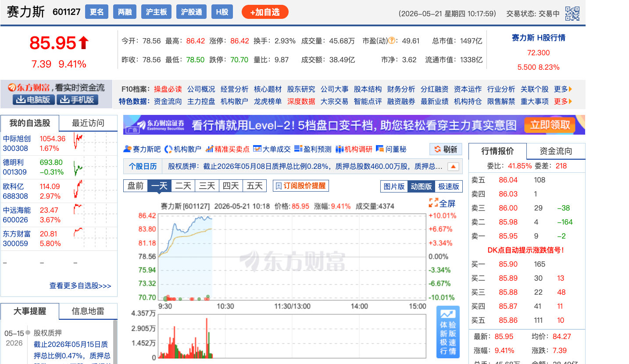Select 四天 chart range
The height and width of the screenshot is (364, 629).
click(x=230, y=186)
